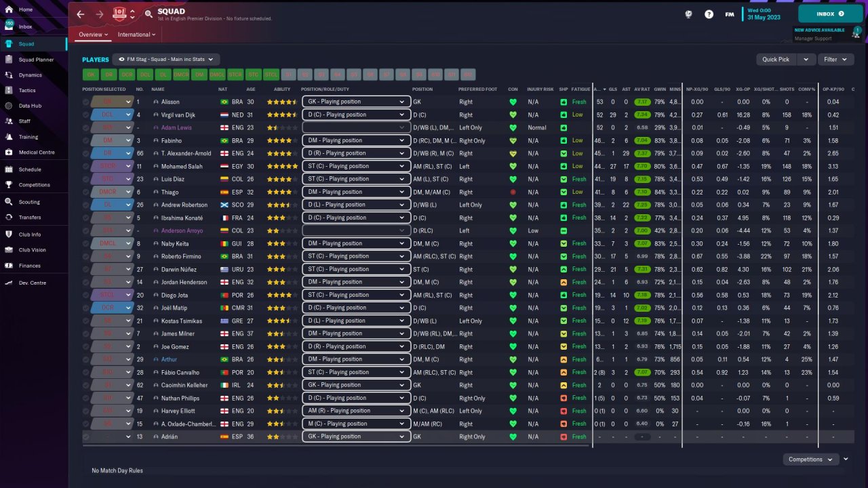Expand the Quick Pick arrow menu
Viewport: 868px width, 488px height.
pos(806,60)
